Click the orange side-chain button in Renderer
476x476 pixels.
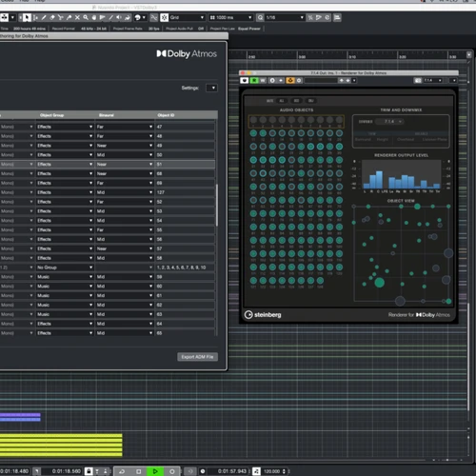[290, 81]
